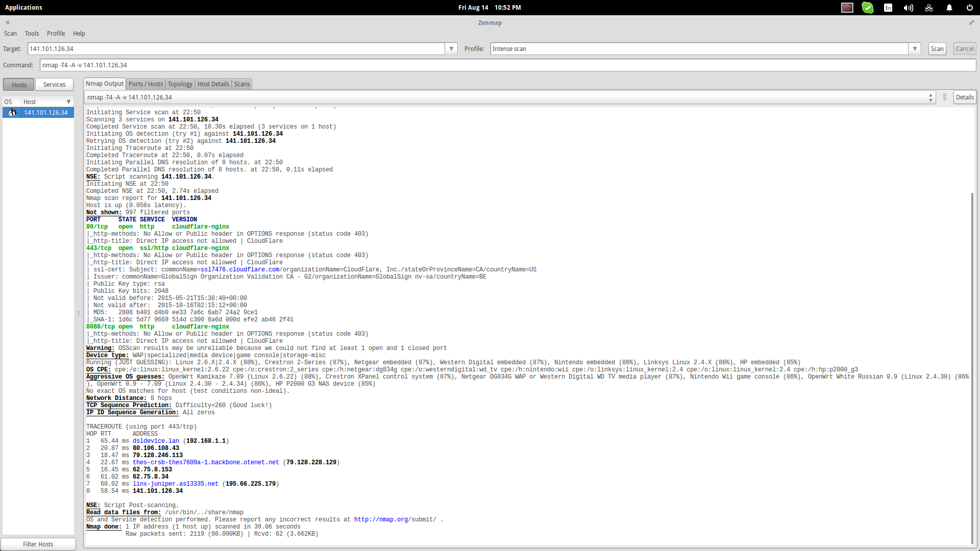Viewport: 980px width, 551px height.
Task: Show notifications with the bell icon
Action: [x=949, y=8]
